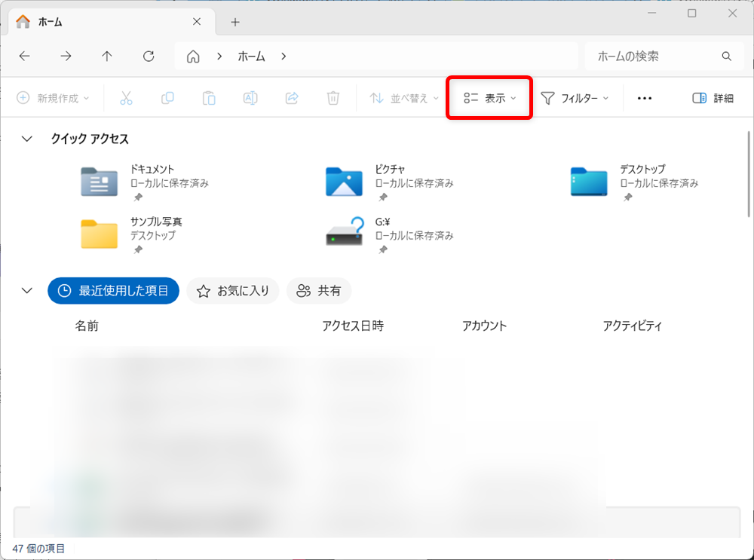The width and height of the screenshot is (754, 560).
Task: Click the Delete trash icon
Action: tap(333, 98)
